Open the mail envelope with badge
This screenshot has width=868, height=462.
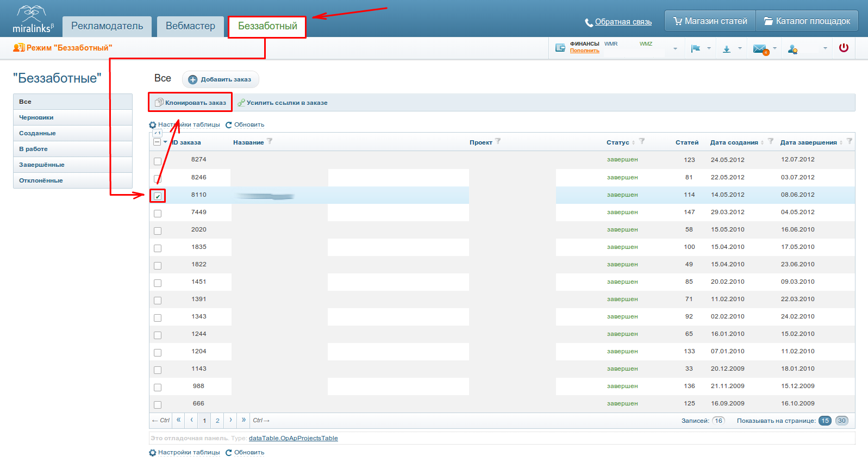(x=761, y=49)
